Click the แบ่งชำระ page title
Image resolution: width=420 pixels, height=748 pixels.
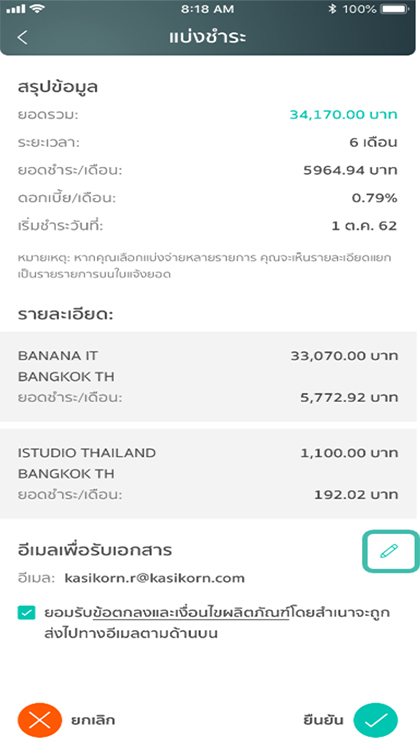208,37
